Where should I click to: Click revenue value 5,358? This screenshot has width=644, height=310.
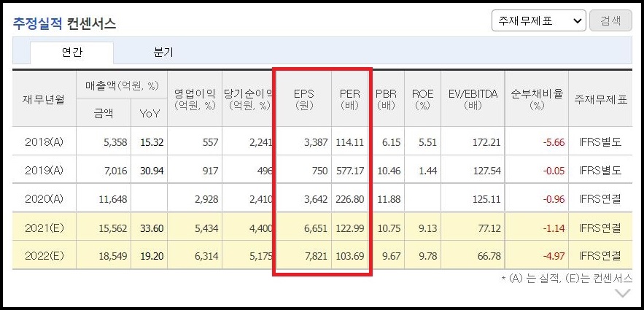pos(115,142)
